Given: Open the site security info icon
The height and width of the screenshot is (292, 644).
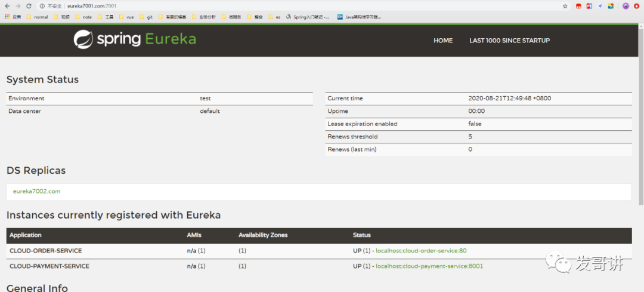Looking at the screenshot, I should tap(42, 6).
